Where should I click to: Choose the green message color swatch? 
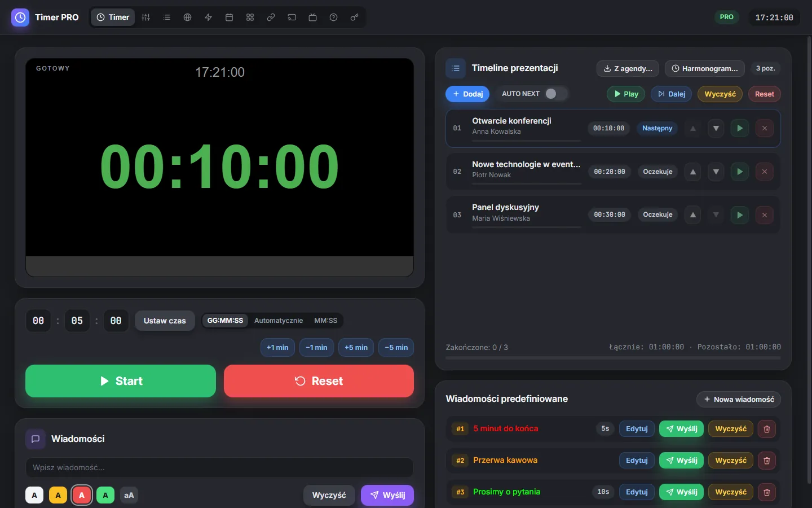point(105,495)
